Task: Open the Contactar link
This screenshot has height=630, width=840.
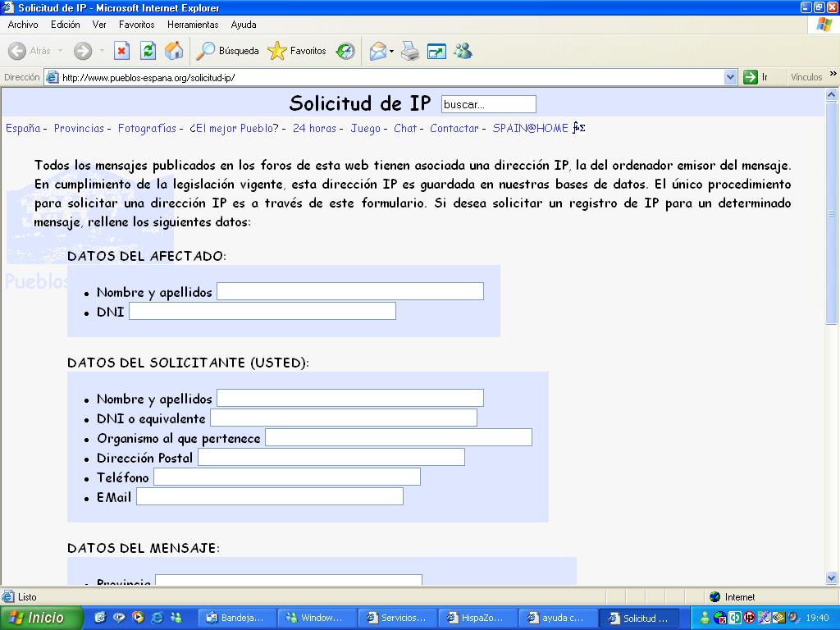Action: [x=454, y=128]
